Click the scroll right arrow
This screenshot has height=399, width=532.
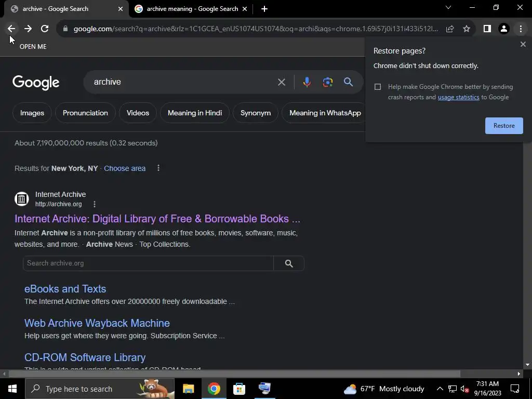tap(519, 374)
